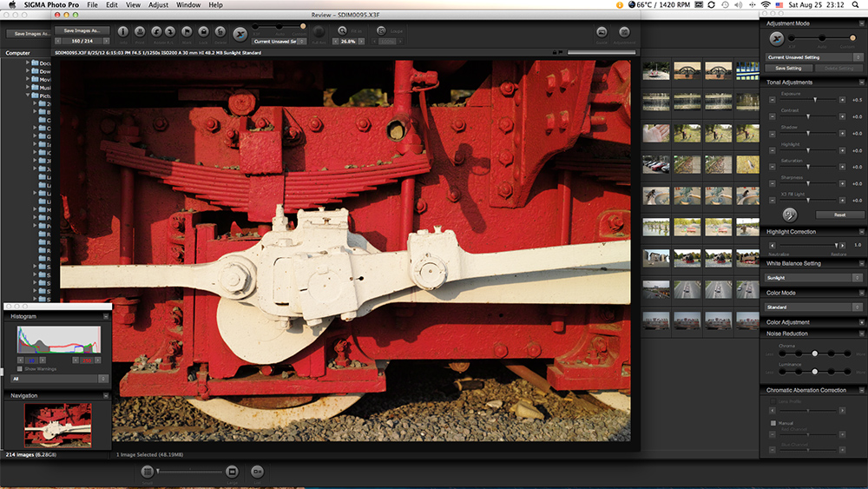
Task: Enable Show Warnings checkbox in Histogram
Action: [20, 369]
